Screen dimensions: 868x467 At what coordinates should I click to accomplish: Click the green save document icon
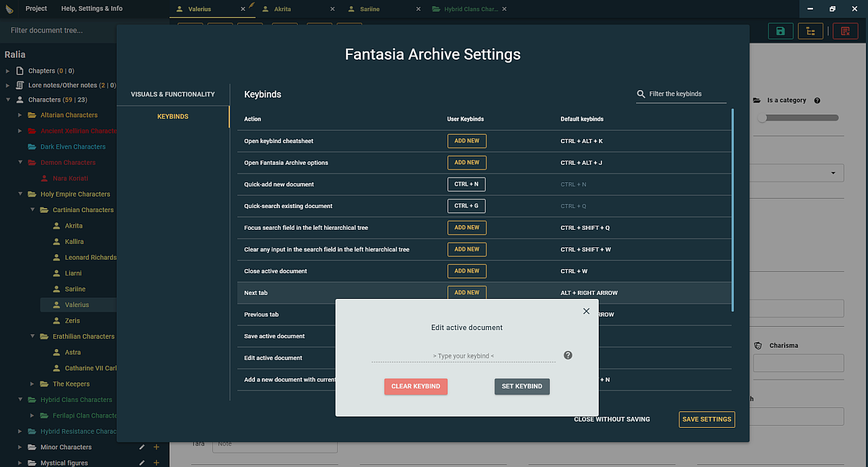(x=781, y=31)
